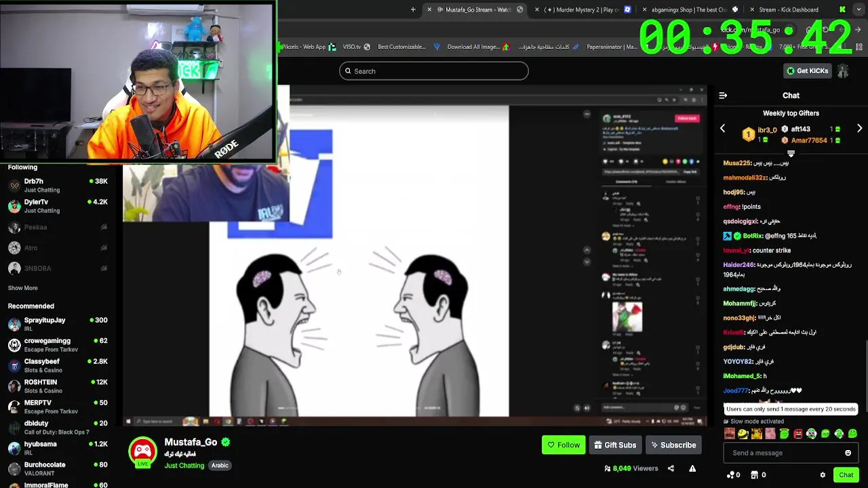Image resolution: width=868 pixels, height=488 pixels.
Task: Click the Follow button with heart icon
Action: (x=564, y=445)
